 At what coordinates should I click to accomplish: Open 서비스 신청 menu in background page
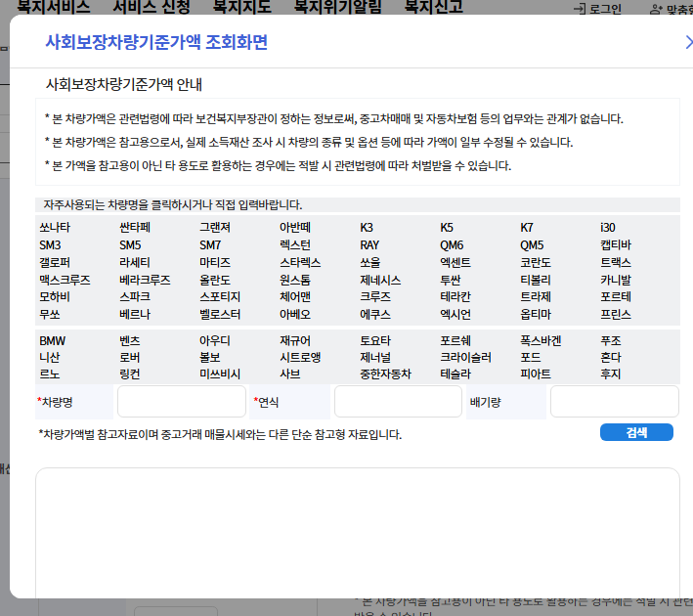coord(152,6)
